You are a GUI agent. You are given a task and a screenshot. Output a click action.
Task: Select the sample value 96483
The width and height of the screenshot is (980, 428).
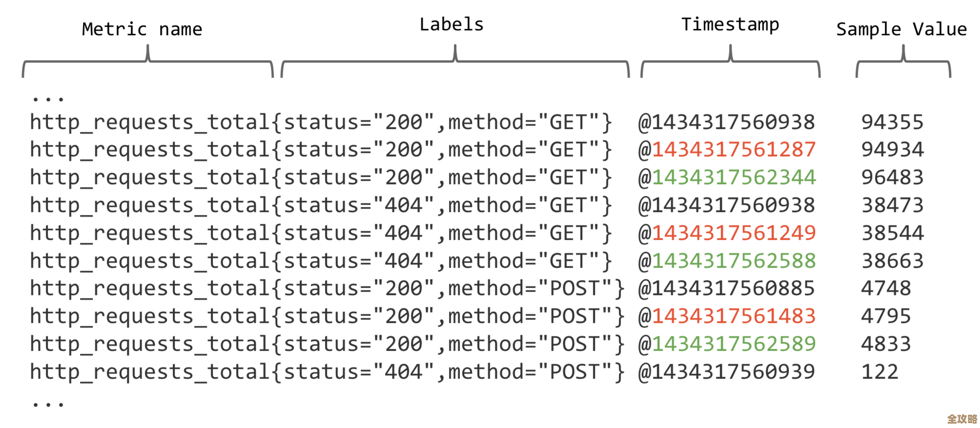(892, 177)
